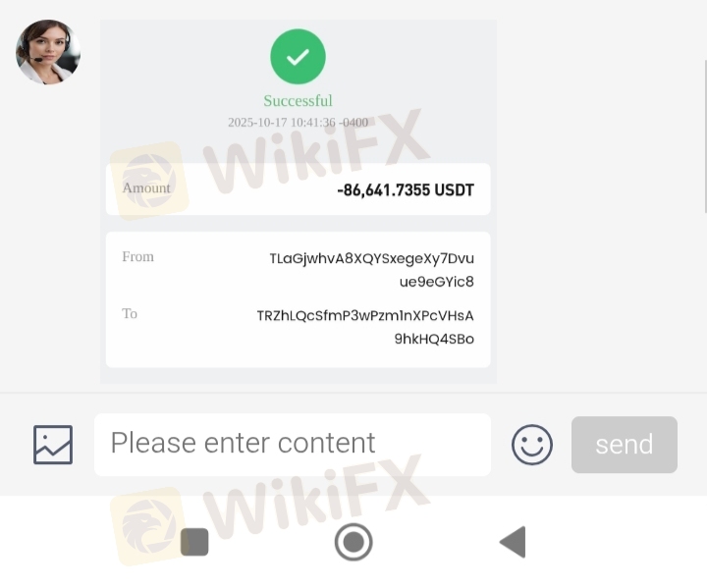The height and width of the screenshot is (588, 707).
Task: Open the transaction receipt image message
Action: [299, 201]
